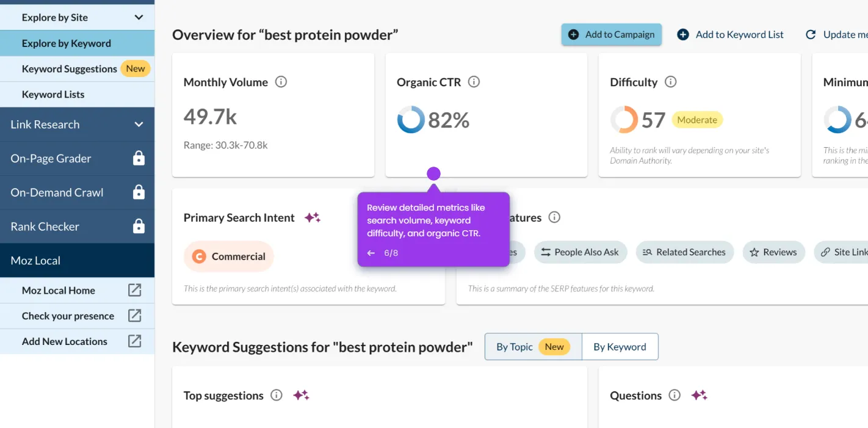Click the Add to Campaign button
This screenshot has width=868, height=428.
[612, 35]
